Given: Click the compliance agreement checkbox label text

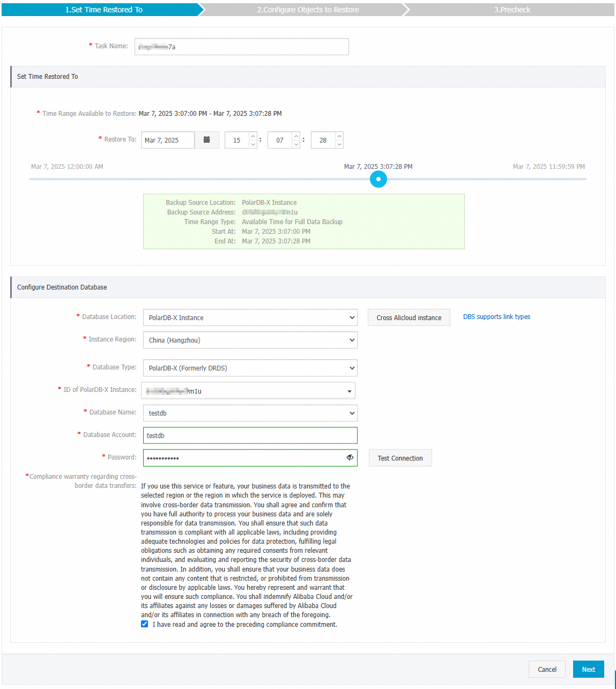Looking at the screenshot, I should pyautogui.click(x=245, y=625).
